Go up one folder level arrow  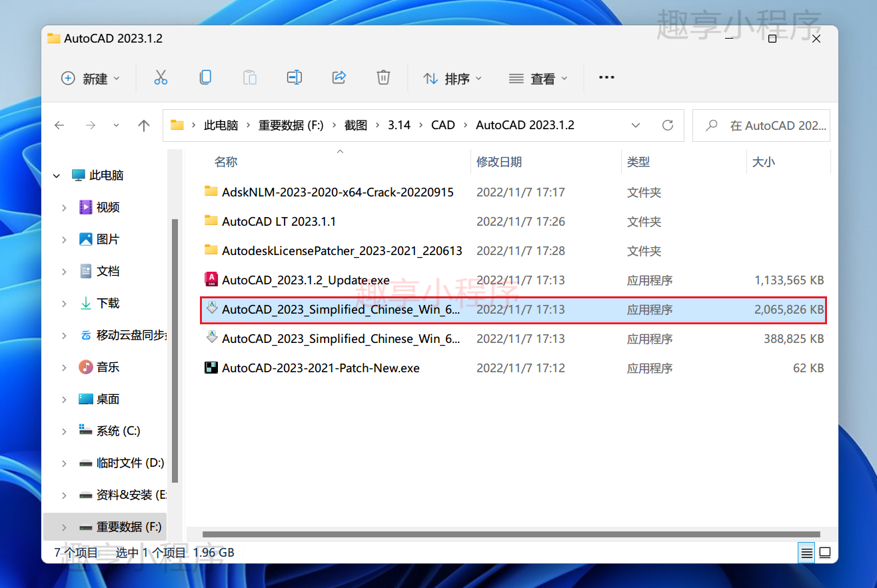pos(143,125)
